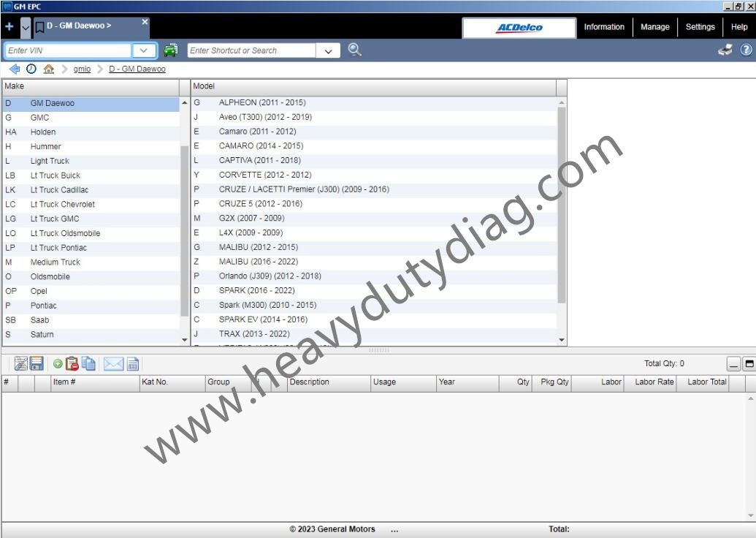Click the Enter VIN input field
The width and height of the screenshot is (756, 538).
click(x=69, y=50)
